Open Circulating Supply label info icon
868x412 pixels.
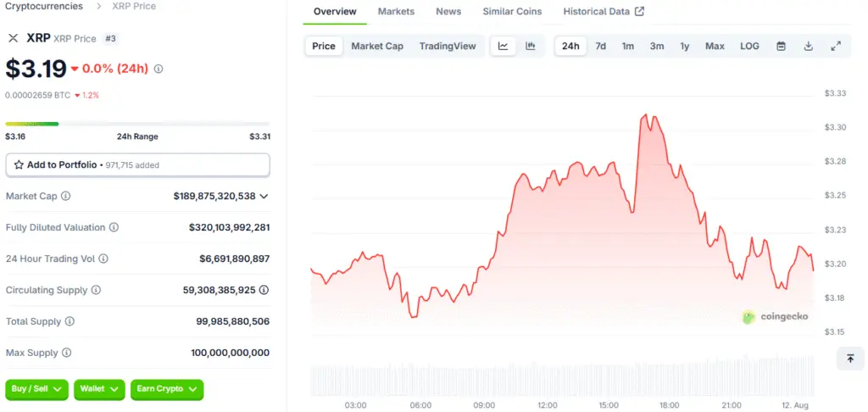click(x=96, y=290)
